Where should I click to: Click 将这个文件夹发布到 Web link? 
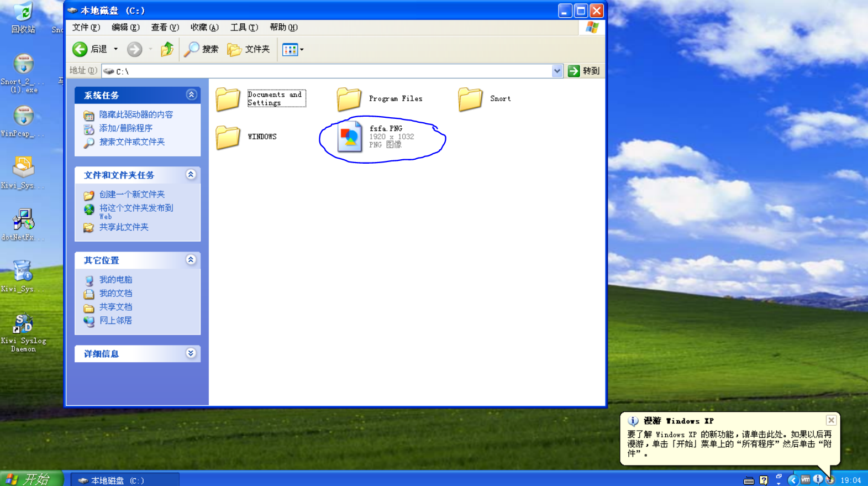tap(136, 212)
